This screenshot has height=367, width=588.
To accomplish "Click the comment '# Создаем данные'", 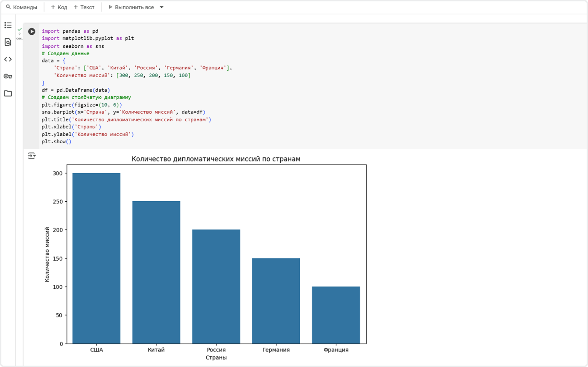I will (65, 53).
